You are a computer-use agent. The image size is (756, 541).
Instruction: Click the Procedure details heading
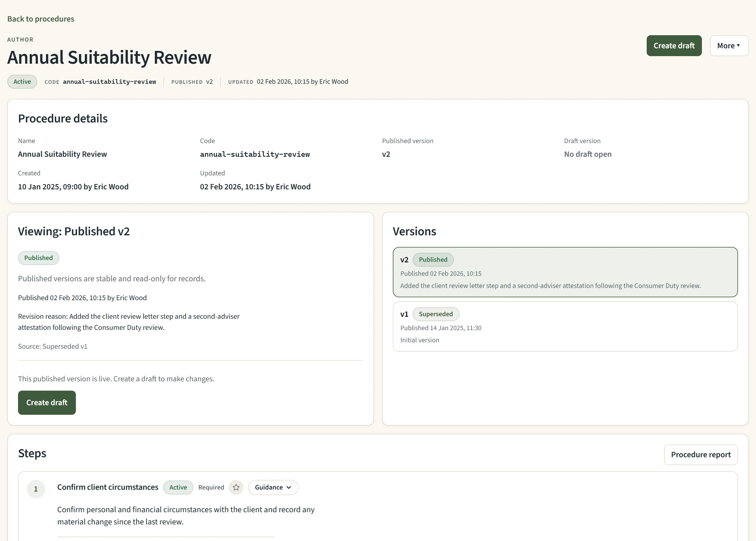63,119
